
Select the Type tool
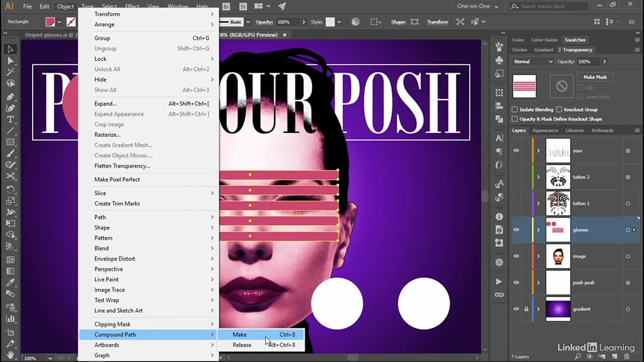coord(10,120)
